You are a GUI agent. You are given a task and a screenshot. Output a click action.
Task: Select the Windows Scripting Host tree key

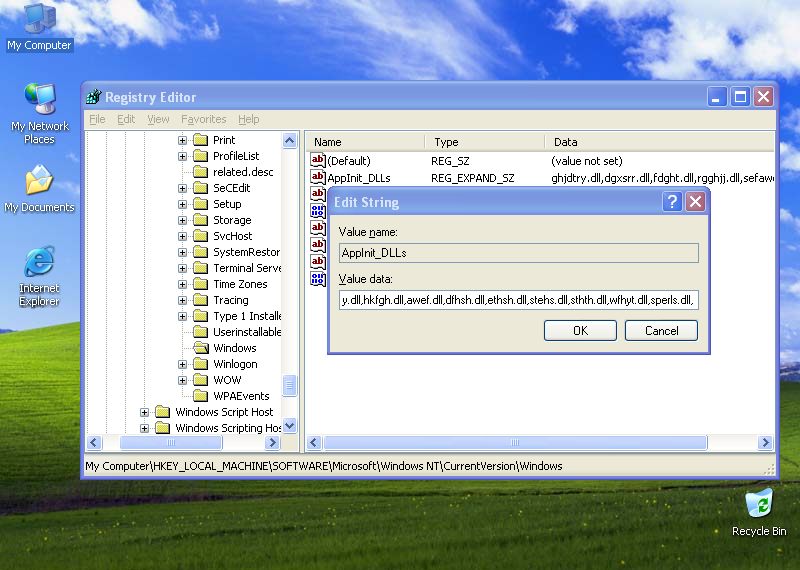(228, 428)
